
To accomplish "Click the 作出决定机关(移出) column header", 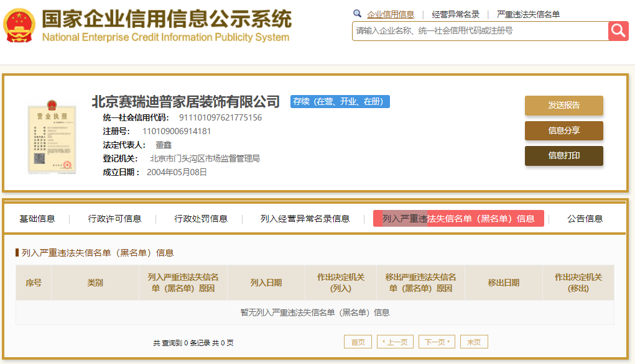I will point(578,283).
